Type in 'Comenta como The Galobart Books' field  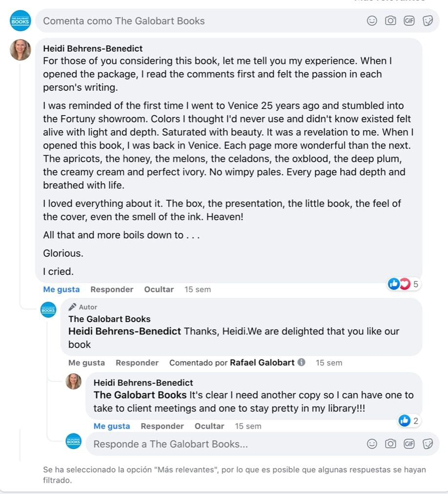[195, 21]
